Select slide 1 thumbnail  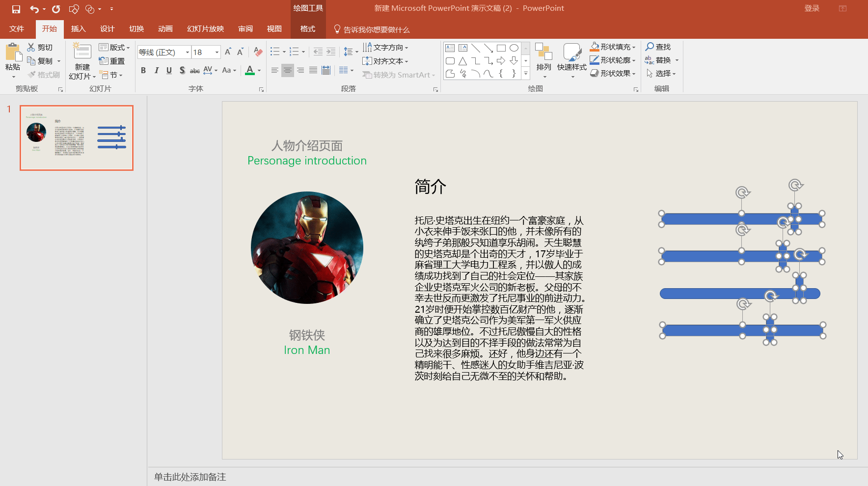[x=77, y=138]
